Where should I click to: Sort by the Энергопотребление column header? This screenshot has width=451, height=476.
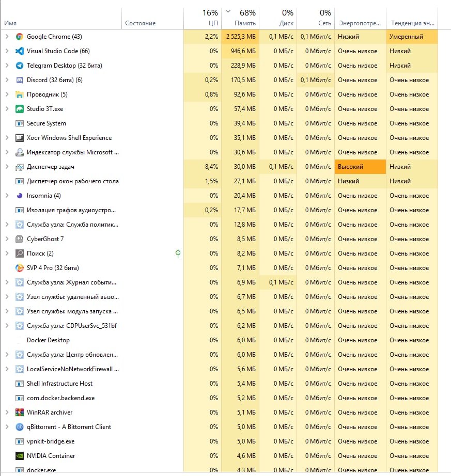pyautogui.click(x=360, y=19)
